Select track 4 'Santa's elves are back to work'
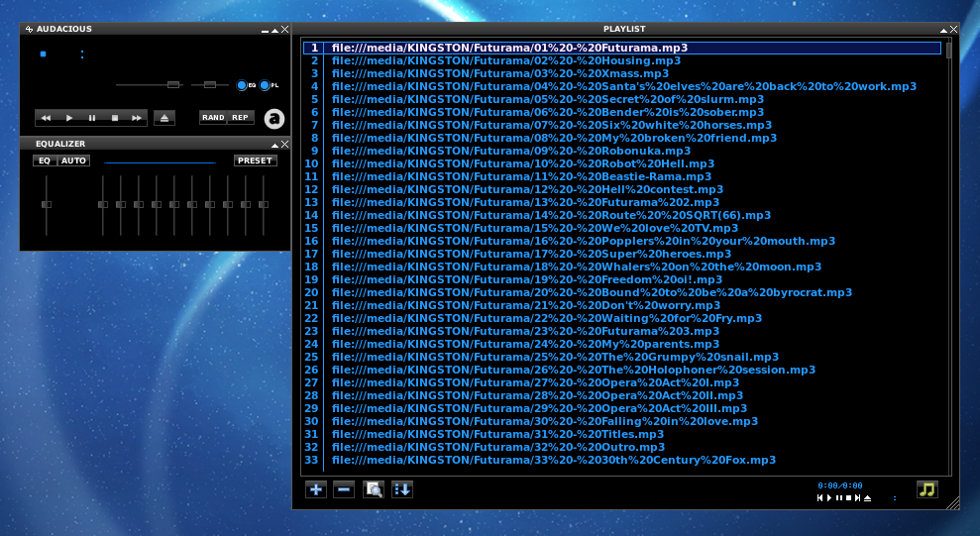Image resolution: width=980 pixels, height=536 pixels. [622, 86]
